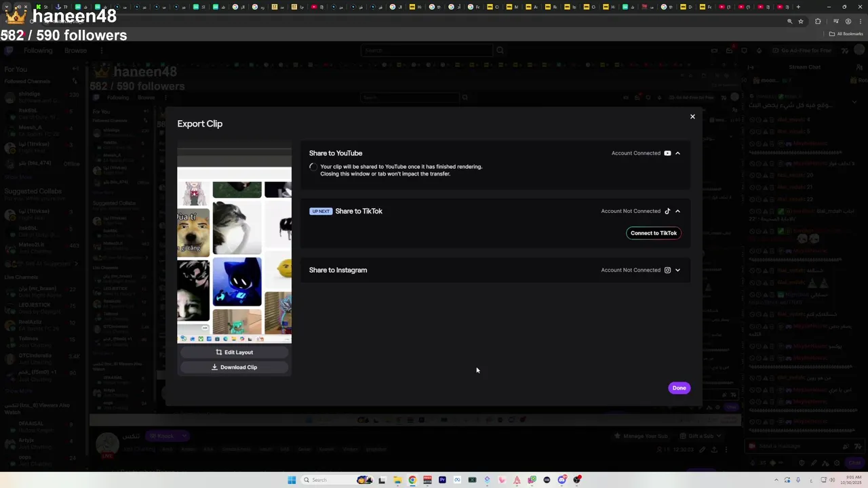Open Discord from the taskbar

562,480
